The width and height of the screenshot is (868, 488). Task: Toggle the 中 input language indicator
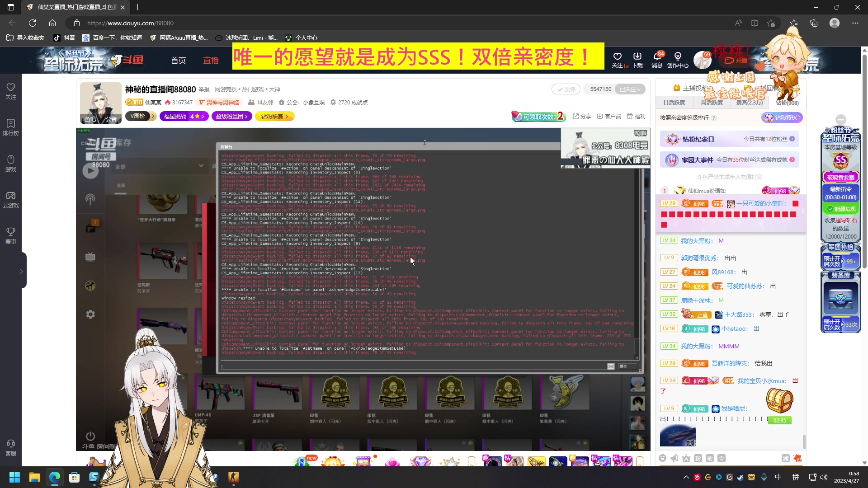coord(778,477)
